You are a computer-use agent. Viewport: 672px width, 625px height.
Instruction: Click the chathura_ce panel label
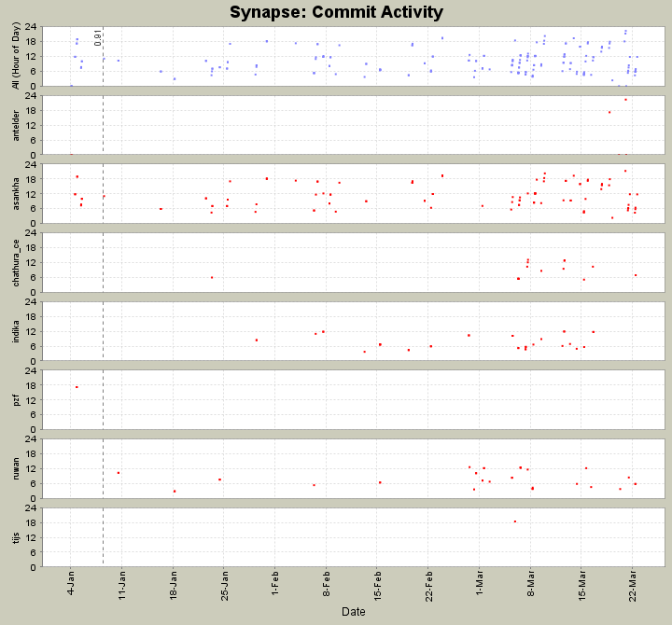point(16,263)
